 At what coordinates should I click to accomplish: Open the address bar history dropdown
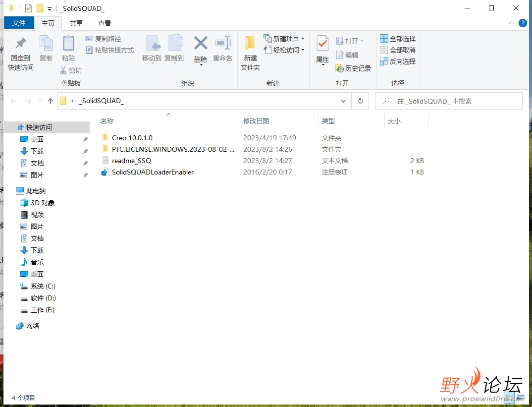click(343, 101)
